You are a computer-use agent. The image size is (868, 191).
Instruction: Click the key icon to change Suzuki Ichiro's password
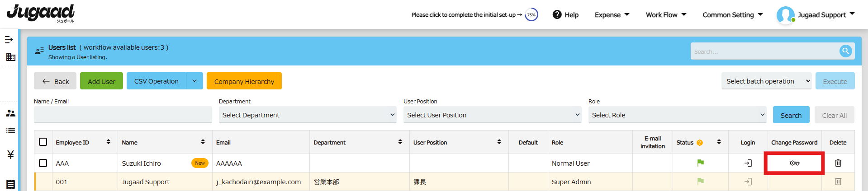(x=794, y=163)
